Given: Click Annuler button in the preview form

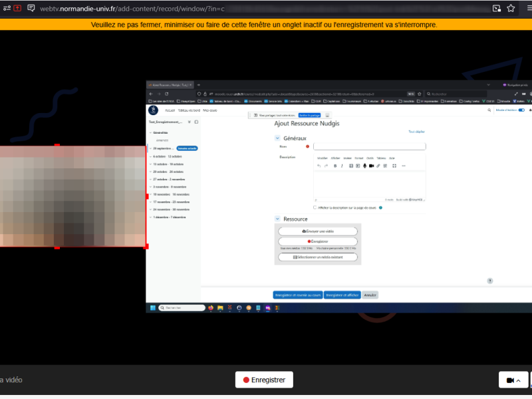Looking at the screenshot, I should (370, 295).
